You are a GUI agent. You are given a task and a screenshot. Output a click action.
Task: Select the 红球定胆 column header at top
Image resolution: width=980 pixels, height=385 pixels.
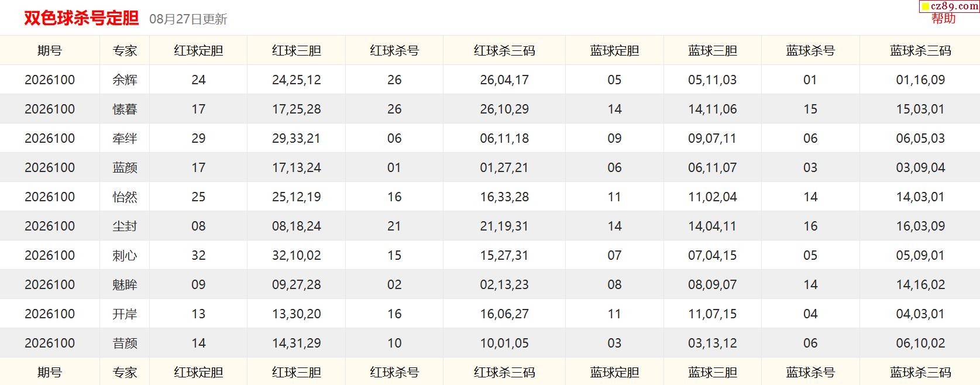point(198,51)
